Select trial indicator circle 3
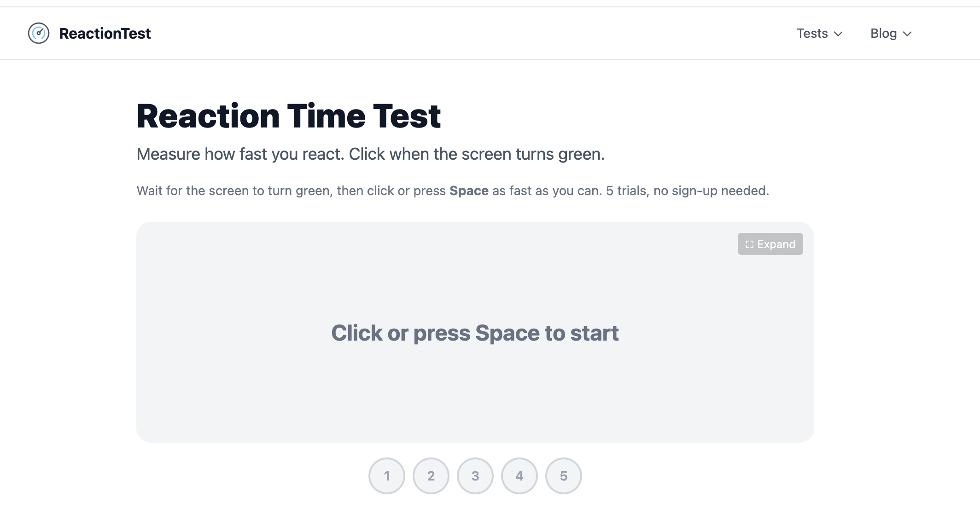Image resolution: width=980 pixels, height=521 pixels. click(x=475, y=476)
